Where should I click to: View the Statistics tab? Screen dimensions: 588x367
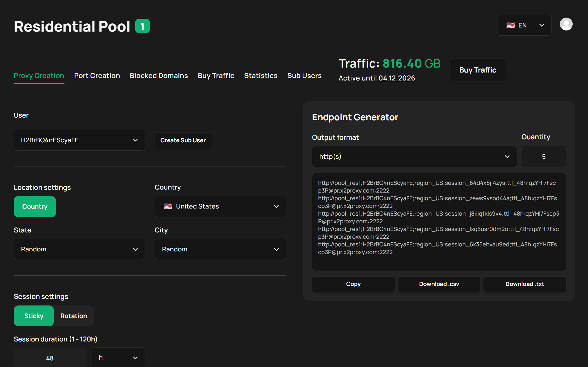[x=261, y=76]
